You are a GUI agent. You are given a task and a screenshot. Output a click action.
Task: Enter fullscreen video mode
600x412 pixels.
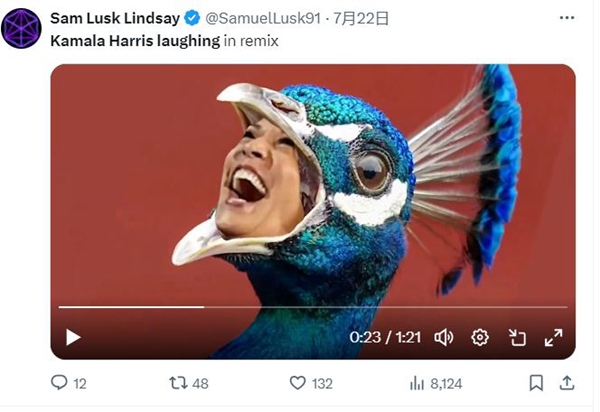[553, 337]
